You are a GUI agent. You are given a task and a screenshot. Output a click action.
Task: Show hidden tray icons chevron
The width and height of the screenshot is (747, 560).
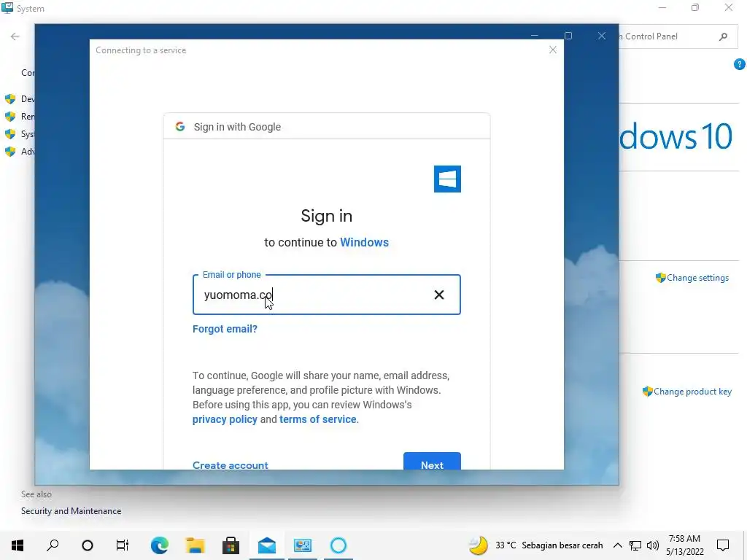617,545
